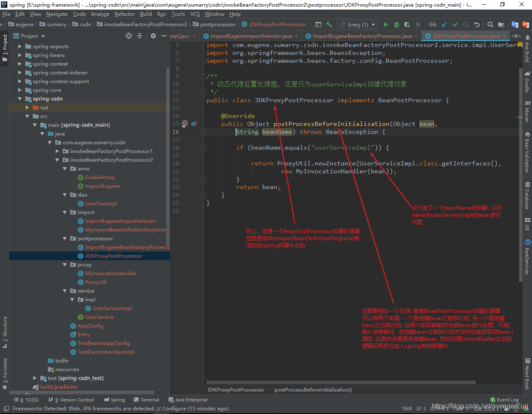Hide the Project panel with the minus icon
Screen dimensions: 532x414
pos(164,36)
